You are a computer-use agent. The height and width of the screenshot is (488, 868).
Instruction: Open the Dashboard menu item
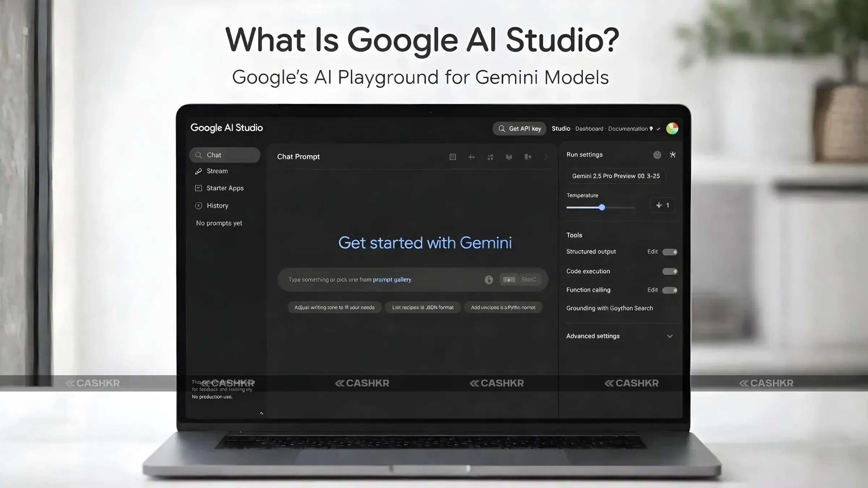click(x=589, y=129)
